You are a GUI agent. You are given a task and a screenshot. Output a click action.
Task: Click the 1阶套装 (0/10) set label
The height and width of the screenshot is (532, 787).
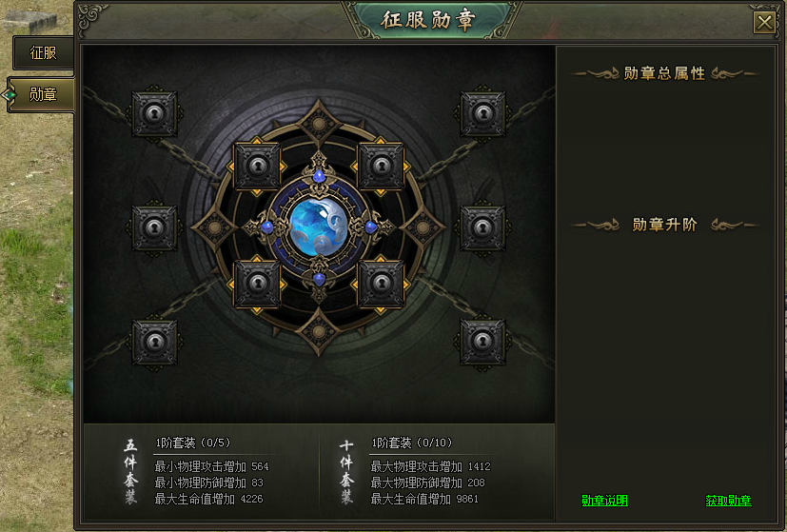pyautogui.click(x=411, y=443)
